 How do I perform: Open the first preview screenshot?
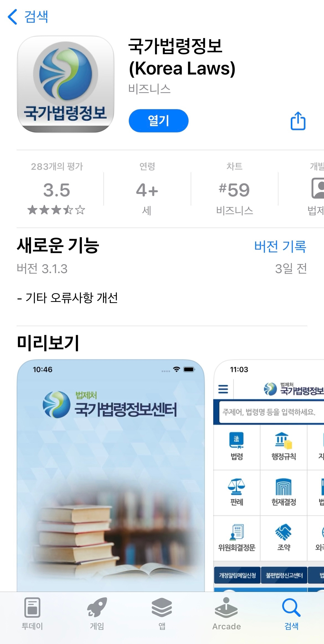[111, 475]
